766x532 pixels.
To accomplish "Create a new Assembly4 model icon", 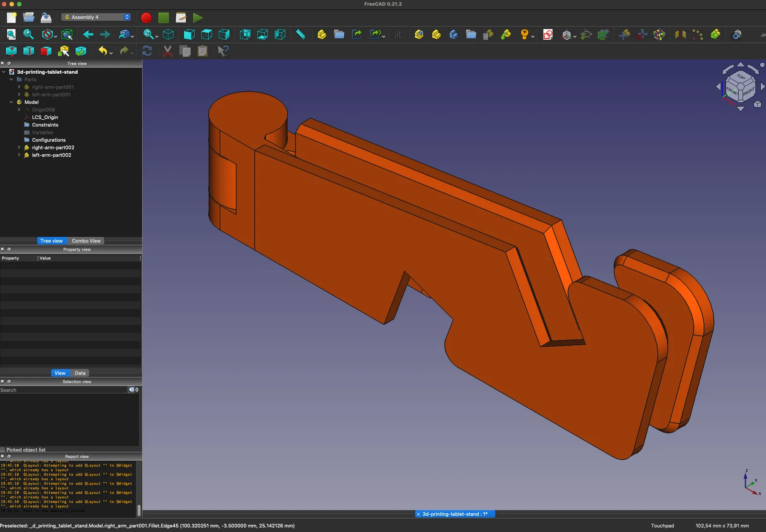I will 419,34.
